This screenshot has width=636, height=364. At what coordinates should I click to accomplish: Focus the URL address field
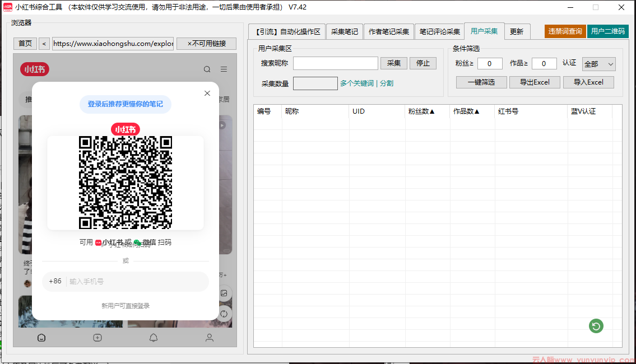point(113,43)
